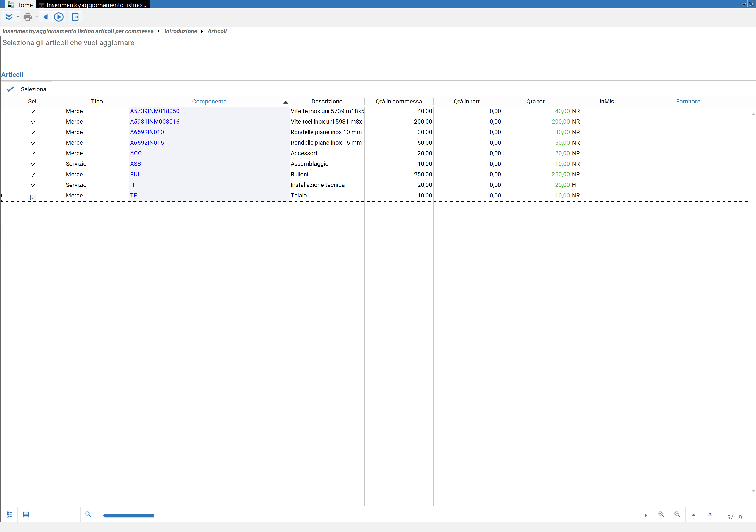Click the 250,00 Qtà in commessa value for Bulloni
This screenshot has width=756, height=532.
[423, 175]
